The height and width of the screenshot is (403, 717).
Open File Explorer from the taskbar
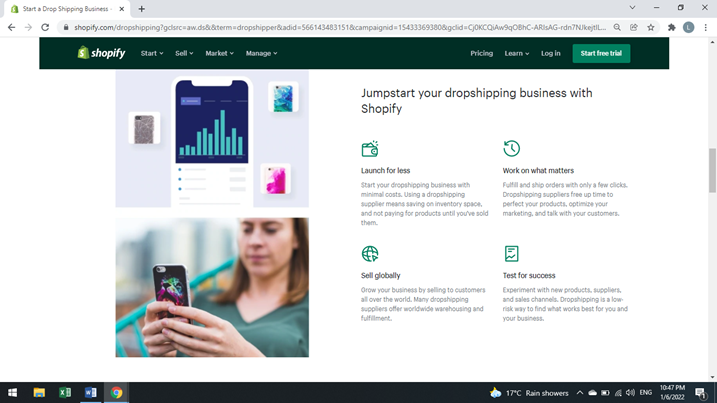click(x=39, y=392)
